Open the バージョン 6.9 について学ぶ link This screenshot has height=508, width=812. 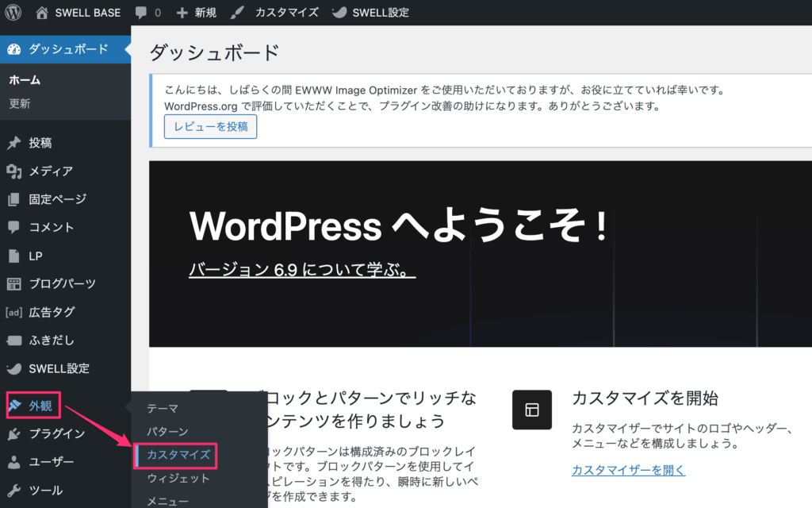(x=301, y=268)
